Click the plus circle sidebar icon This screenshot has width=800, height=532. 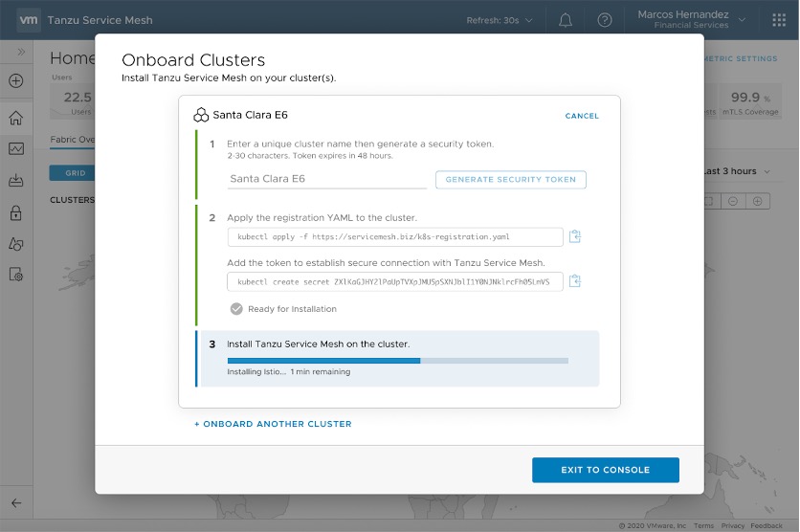coord(16,80)
